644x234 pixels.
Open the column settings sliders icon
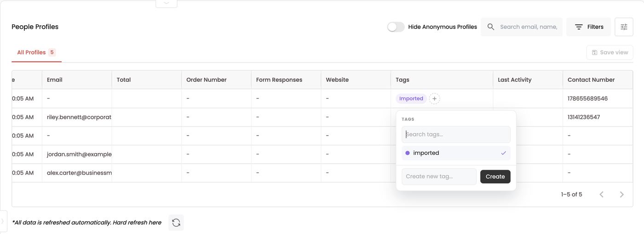pos(624,27)
